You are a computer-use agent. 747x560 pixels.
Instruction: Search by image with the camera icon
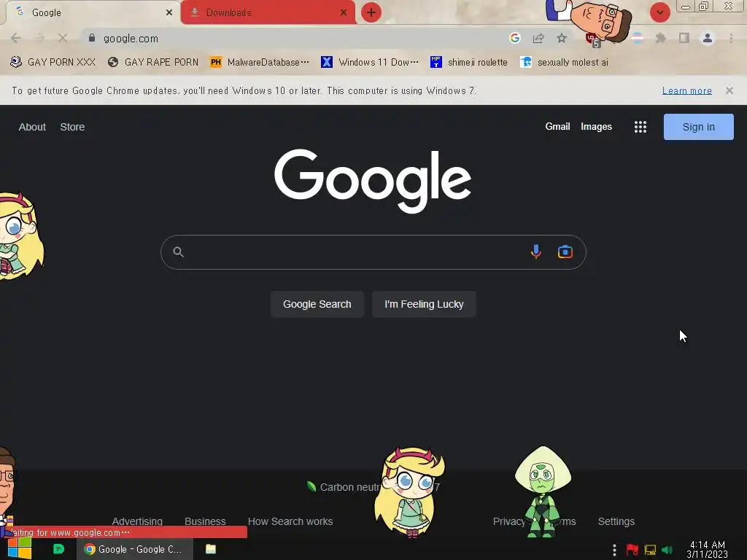point(565,252)
